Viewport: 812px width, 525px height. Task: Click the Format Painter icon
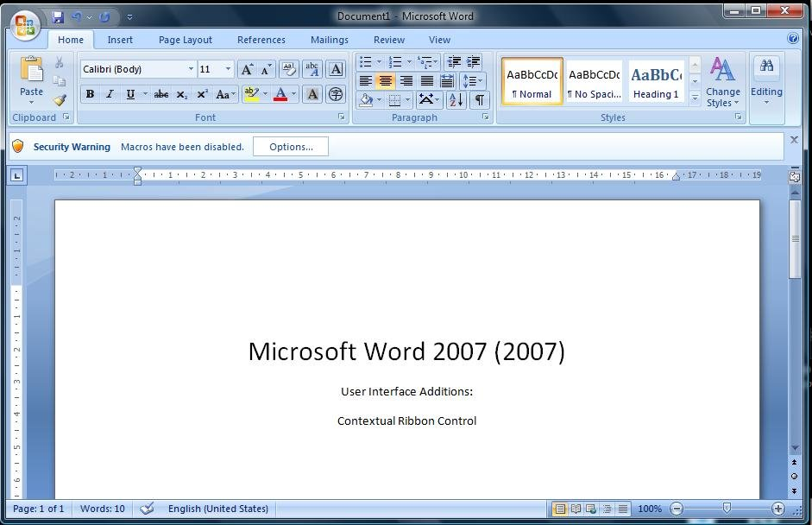(x=59, y=100)
